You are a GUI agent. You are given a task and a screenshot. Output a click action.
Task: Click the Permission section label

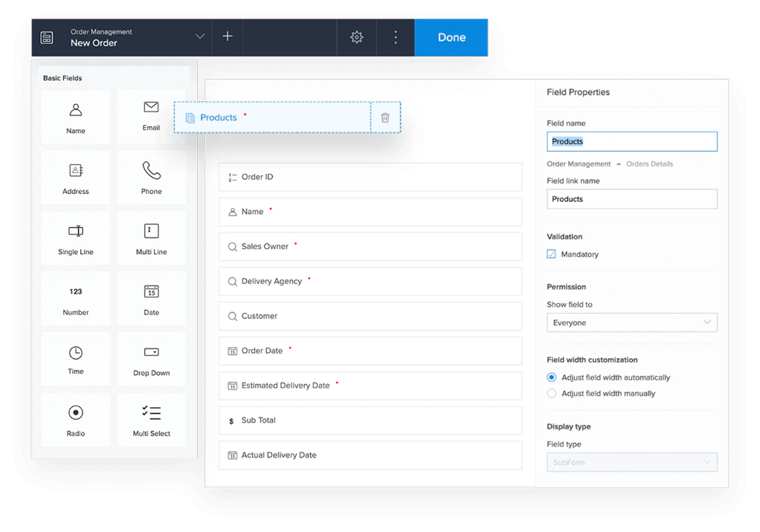tap(566, 287)
